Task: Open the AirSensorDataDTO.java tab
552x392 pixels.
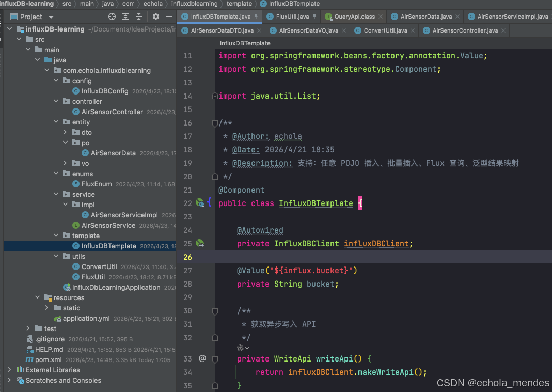Action: point(222,30)
